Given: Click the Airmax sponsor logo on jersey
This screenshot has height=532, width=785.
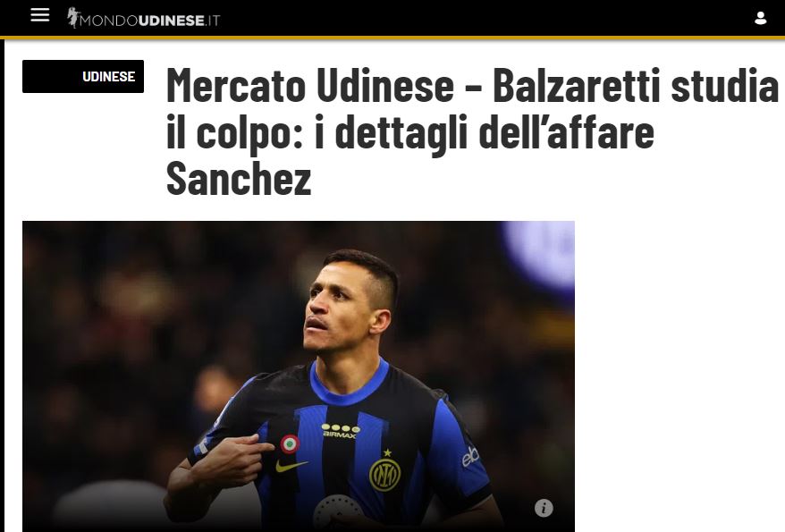Looking at the screenshot, I should click(x=341, y=431).
